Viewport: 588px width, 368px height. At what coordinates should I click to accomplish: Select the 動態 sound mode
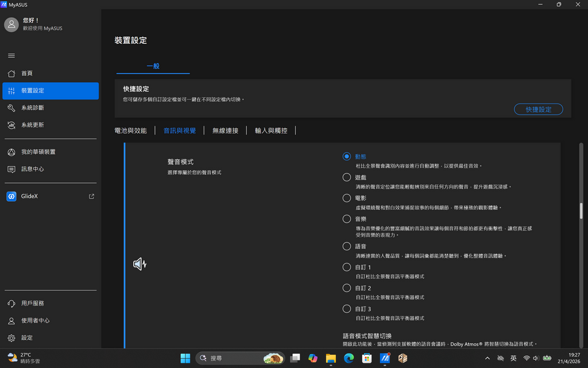(346, 156)
